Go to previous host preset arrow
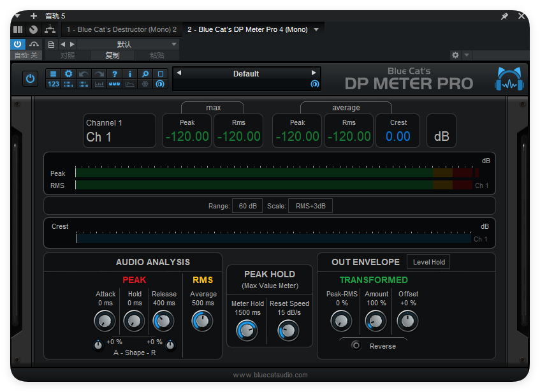The height and width of the screenshot is (392, 540). click(x=62, y=45)
